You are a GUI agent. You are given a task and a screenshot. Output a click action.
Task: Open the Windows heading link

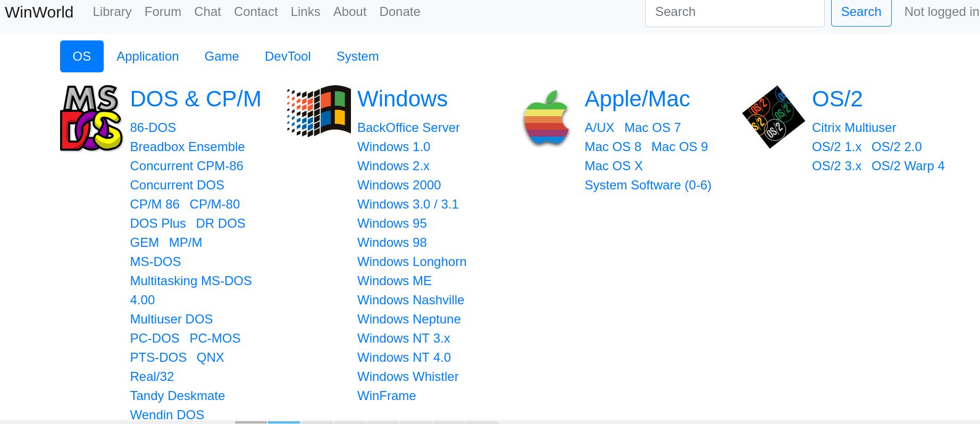[x=403, y=99]
